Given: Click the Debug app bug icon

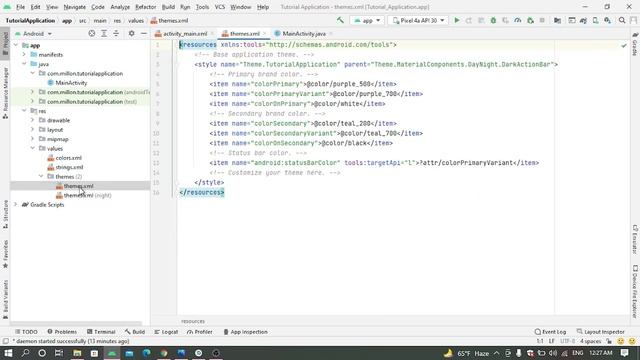Looking at the screenshot, I should tap(493, 20).
